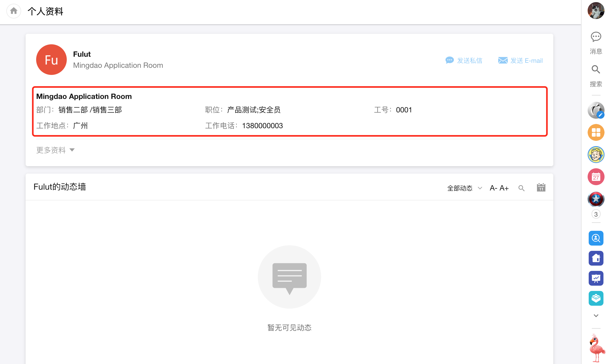609x364 pixels.
Task: Increase font size with A+
Action: (x=504, y=188)
